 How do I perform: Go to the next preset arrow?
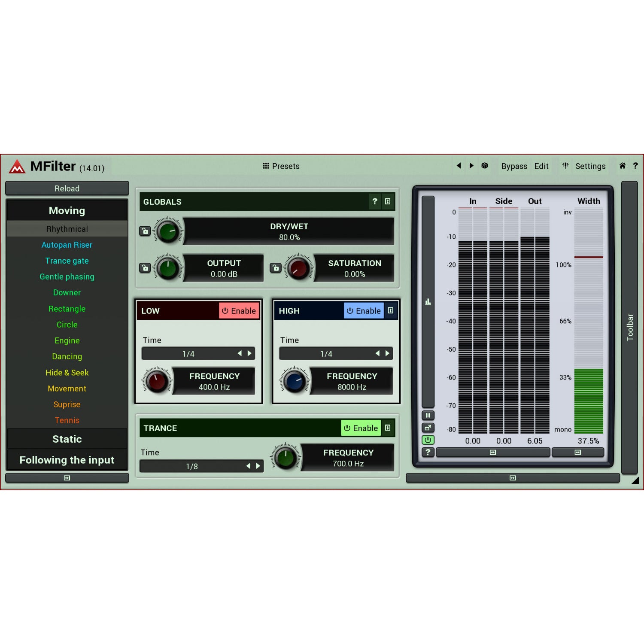(471, 166)
